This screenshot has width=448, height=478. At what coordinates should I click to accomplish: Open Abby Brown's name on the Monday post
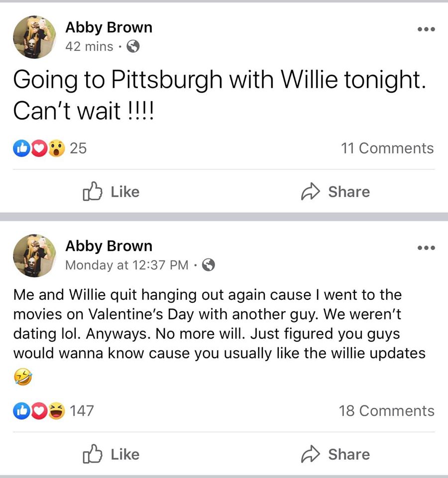(109, 245)
